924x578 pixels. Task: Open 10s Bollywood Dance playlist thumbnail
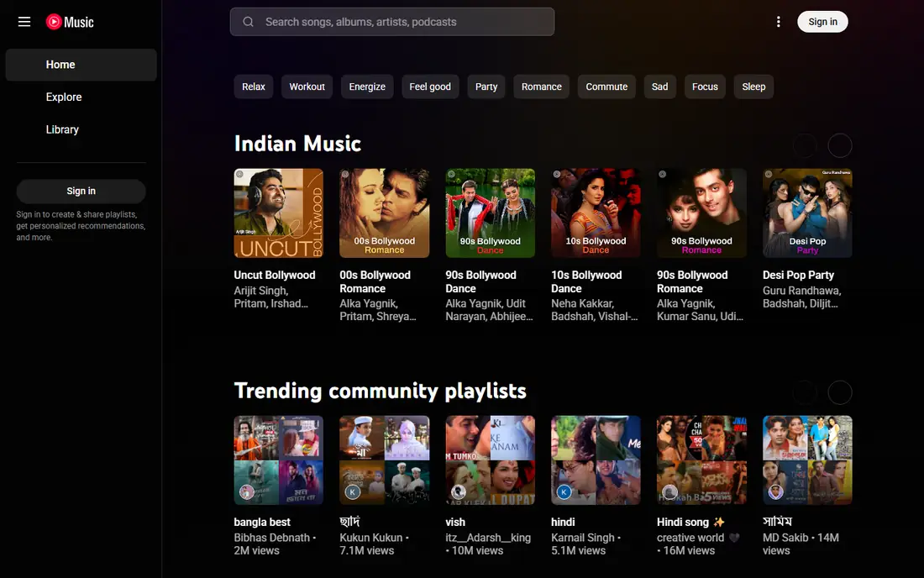pos(596,213)
